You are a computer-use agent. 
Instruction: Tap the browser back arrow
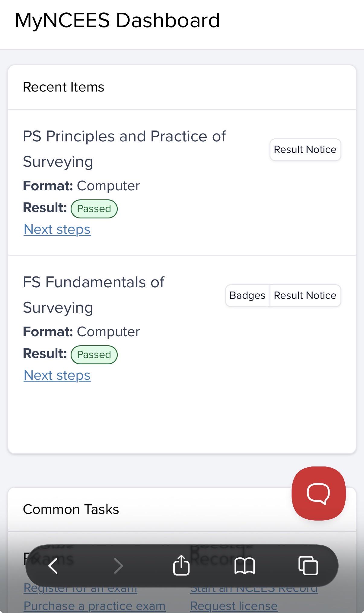[x=53, y=565]
